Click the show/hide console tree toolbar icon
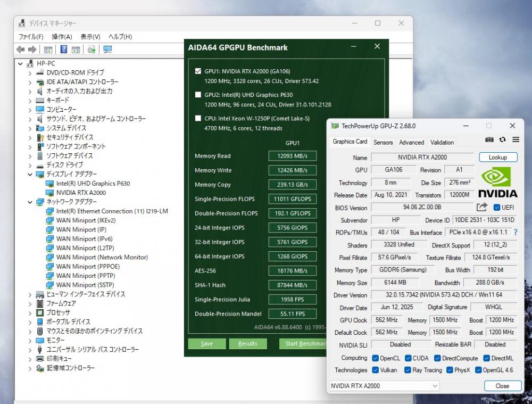This screenshot has width=532, height=404. [48, 50]
